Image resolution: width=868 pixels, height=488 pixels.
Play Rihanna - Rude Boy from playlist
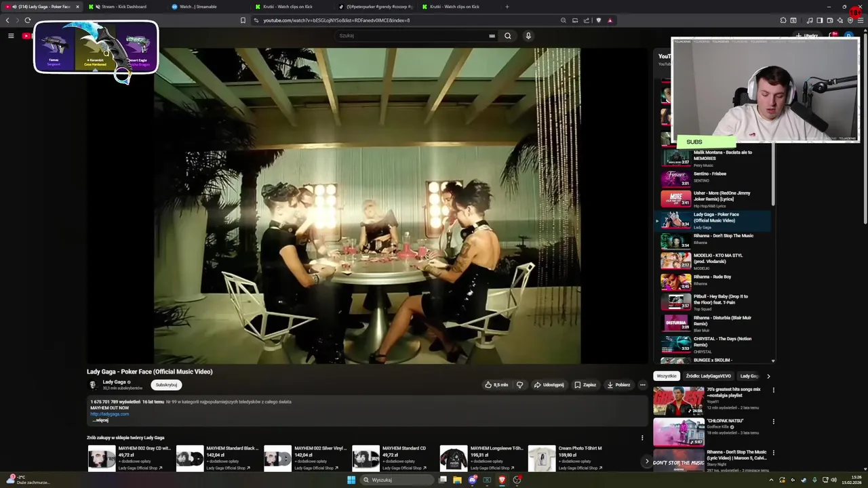[715, 281]
